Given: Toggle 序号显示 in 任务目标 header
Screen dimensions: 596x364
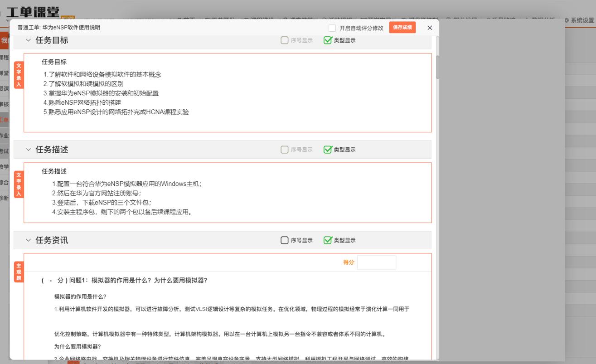Looking at the screenshot, I should (x=285, y=40).
